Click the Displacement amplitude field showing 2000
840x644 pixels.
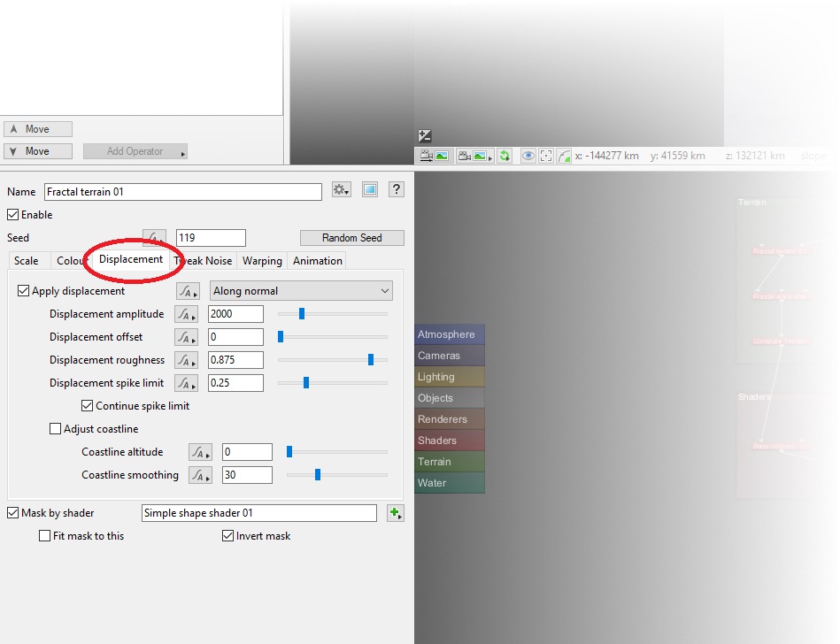pos(235,314)
